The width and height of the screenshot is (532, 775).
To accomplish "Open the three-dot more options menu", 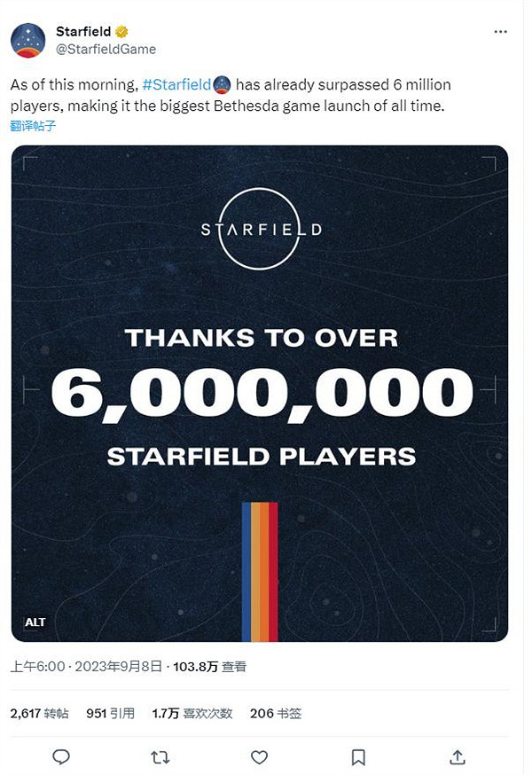I will pos(503,32).
